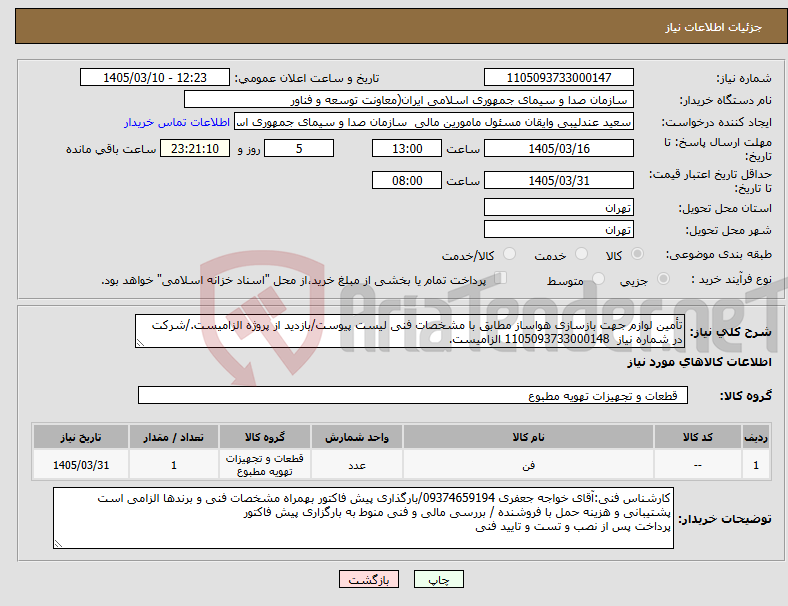The height and width of the screenshot is (606, 788).
Task: Click the delivery province تهران field
Action: 558,207
